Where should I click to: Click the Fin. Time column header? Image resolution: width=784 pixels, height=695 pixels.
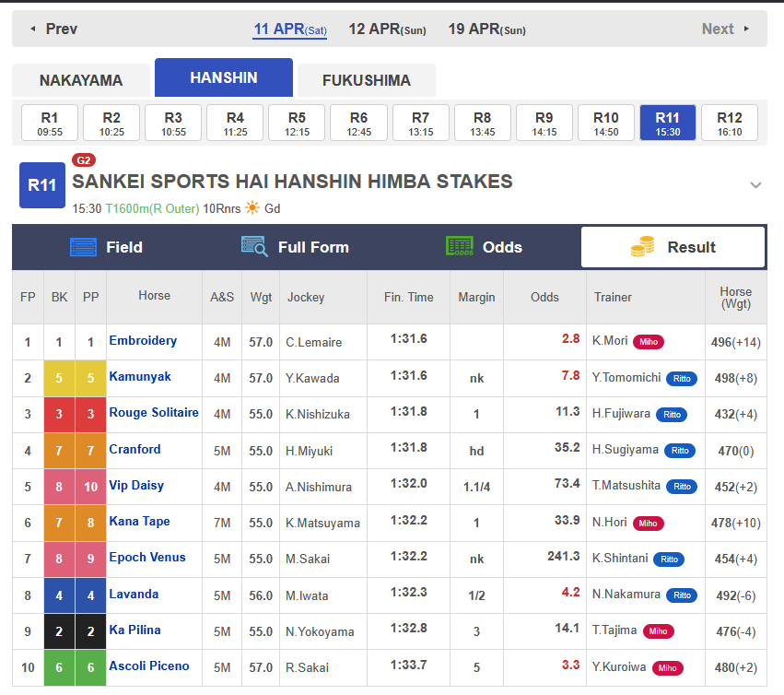pos(408,297)
